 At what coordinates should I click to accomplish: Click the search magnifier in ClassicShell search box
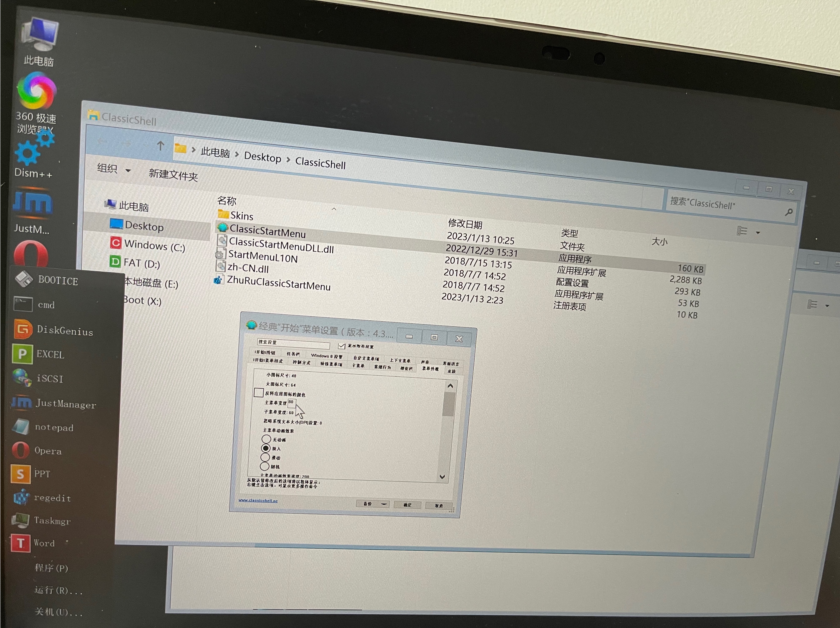click(x=789, y=212)
